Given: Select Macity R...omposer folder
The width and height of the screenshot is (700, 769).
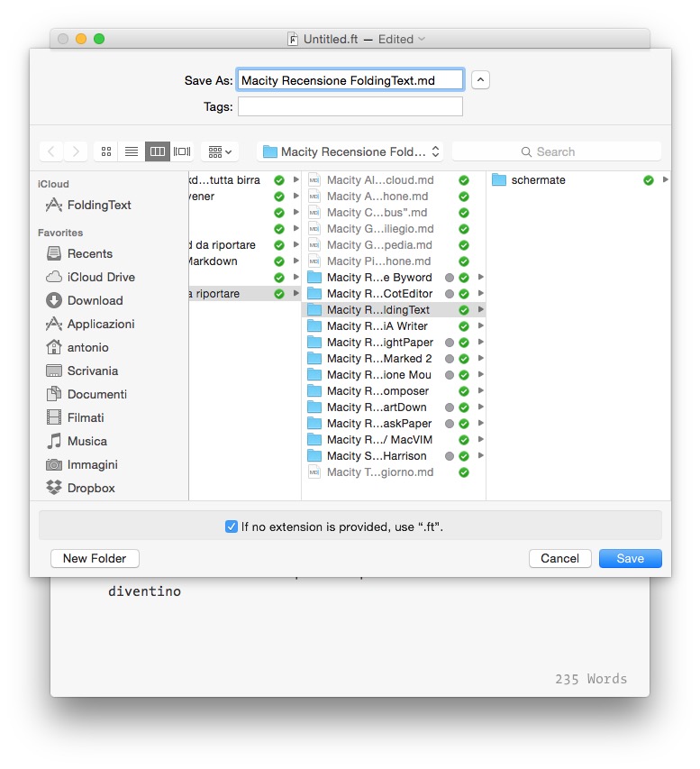Looking at the screenshot, I should (x=393, y=391).
